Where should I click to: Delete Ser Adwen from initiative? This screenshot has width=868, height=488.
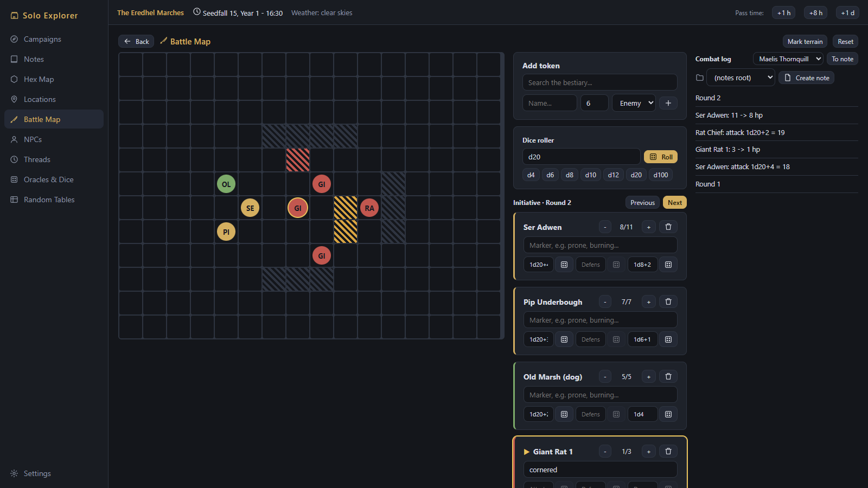[x=668, y=227]
